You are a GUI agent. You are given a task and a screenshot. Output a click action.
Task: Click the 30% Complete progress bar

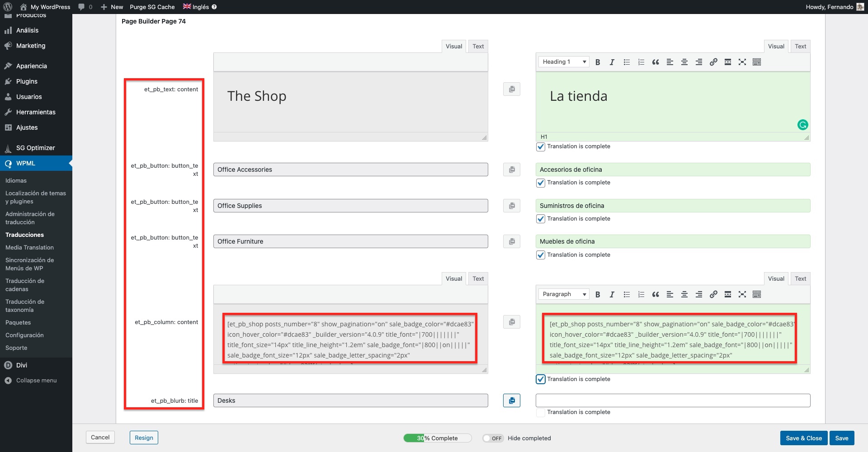coord(437,438)
